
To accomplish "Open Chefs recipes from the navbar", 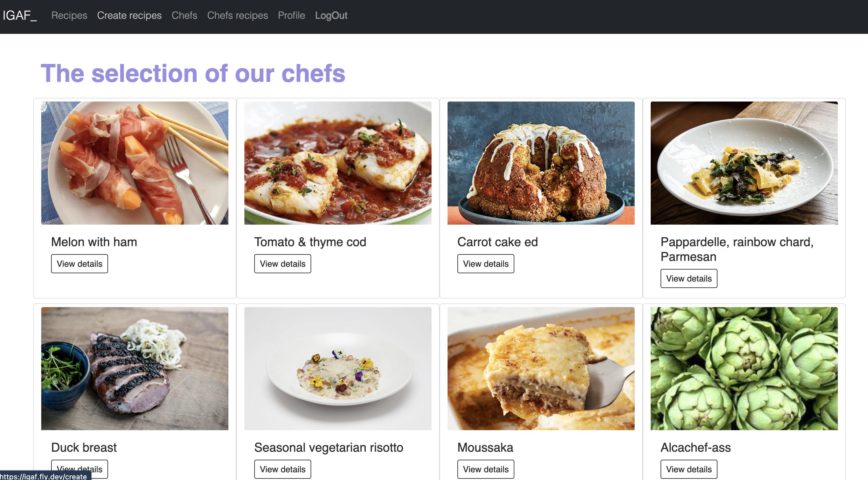I will (238, 15).
